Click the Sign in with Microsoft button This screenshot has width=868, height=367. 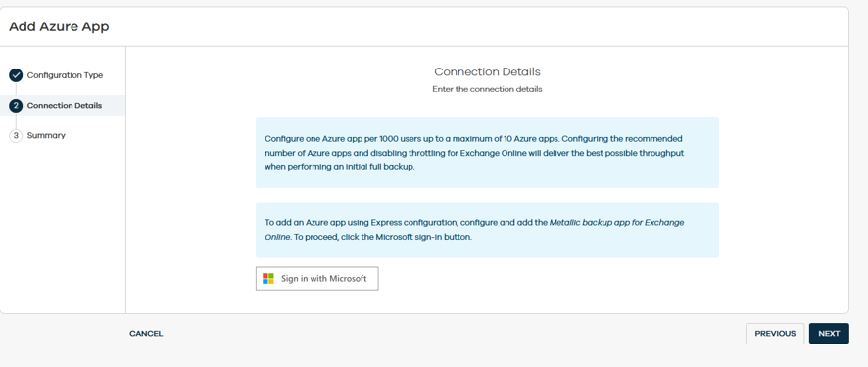[x=316, y=279]
